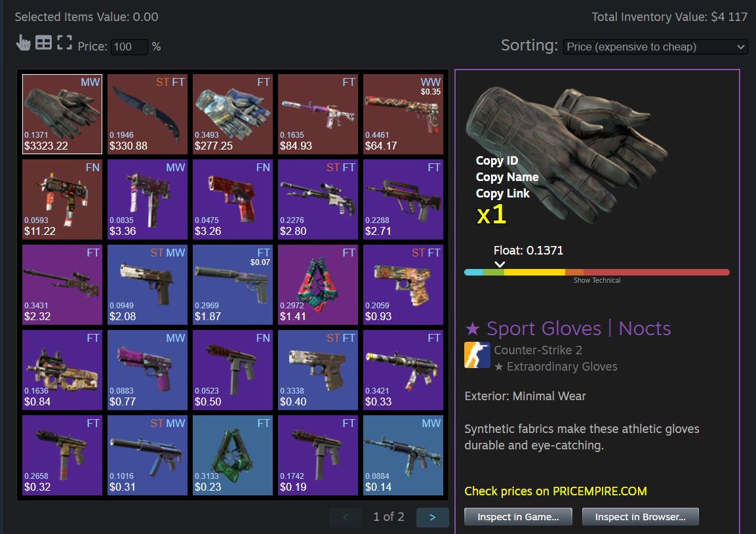Open Check prices on PRICEMPIRE.COM link

(555, 491)
